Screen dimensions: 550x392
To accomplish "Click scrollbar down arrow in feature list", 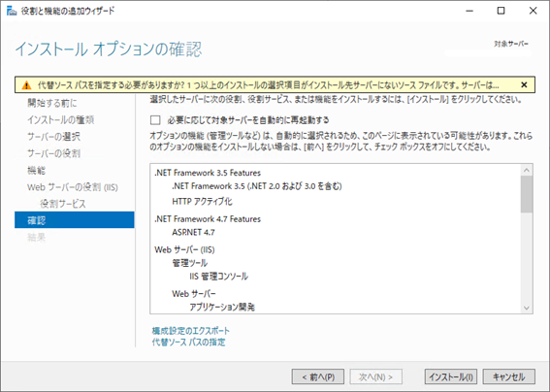I will [x=527, y=308].
